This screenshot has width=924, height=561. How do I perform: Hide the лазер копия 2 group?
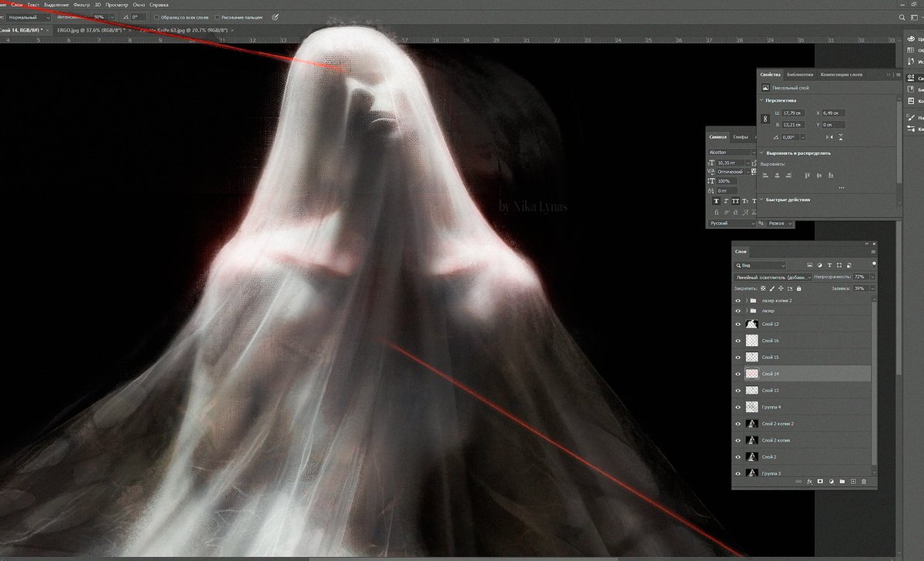738,301
